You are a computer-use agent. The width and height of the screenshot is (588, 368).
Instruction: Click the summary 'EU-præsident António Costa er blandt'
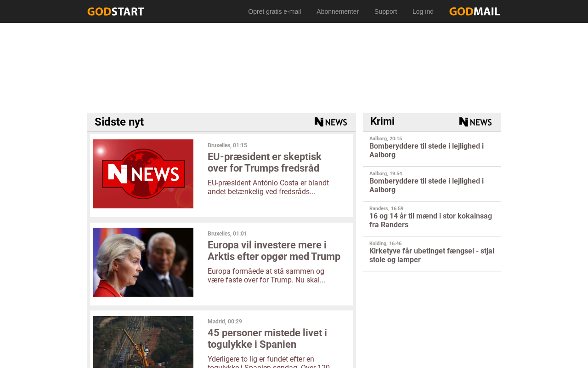click(x=268, y=187)
